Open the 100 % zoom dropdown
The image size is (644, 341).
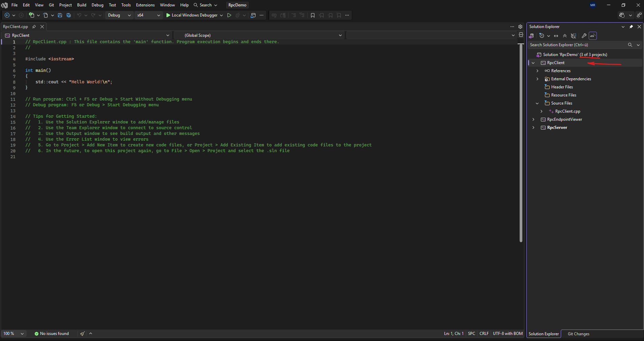14,334
